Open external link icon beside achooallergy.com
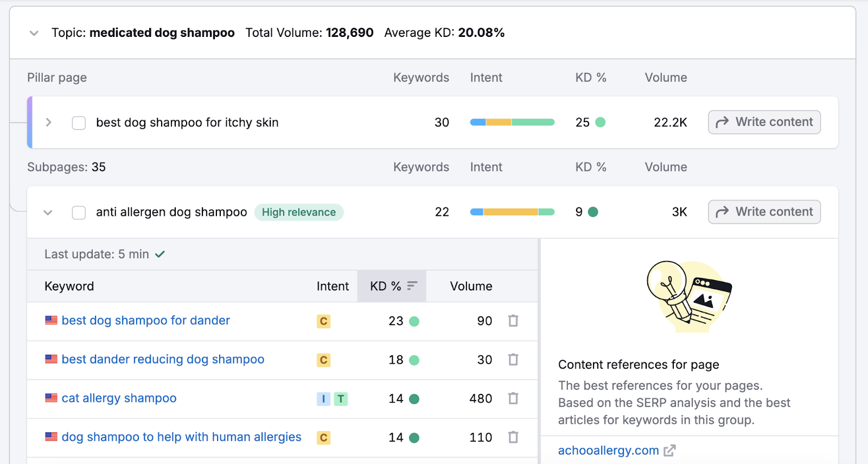 click(x=670, y=450)
